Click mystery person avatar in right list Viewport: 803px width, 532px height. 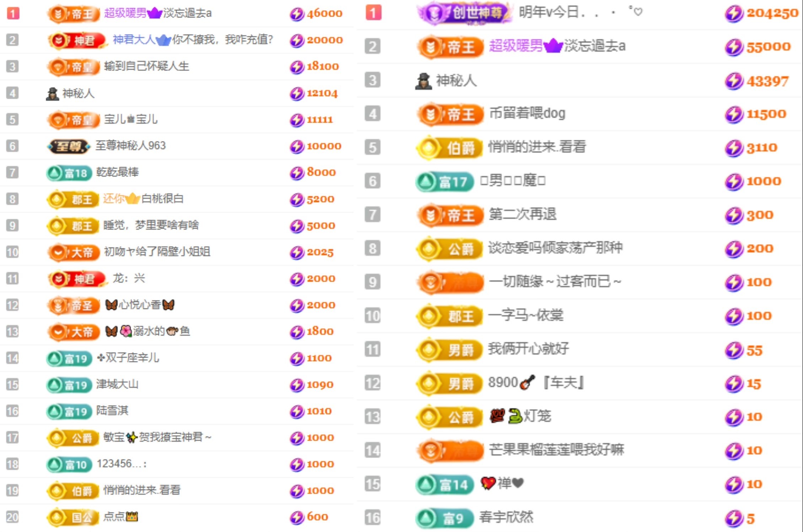pos(424,81)
